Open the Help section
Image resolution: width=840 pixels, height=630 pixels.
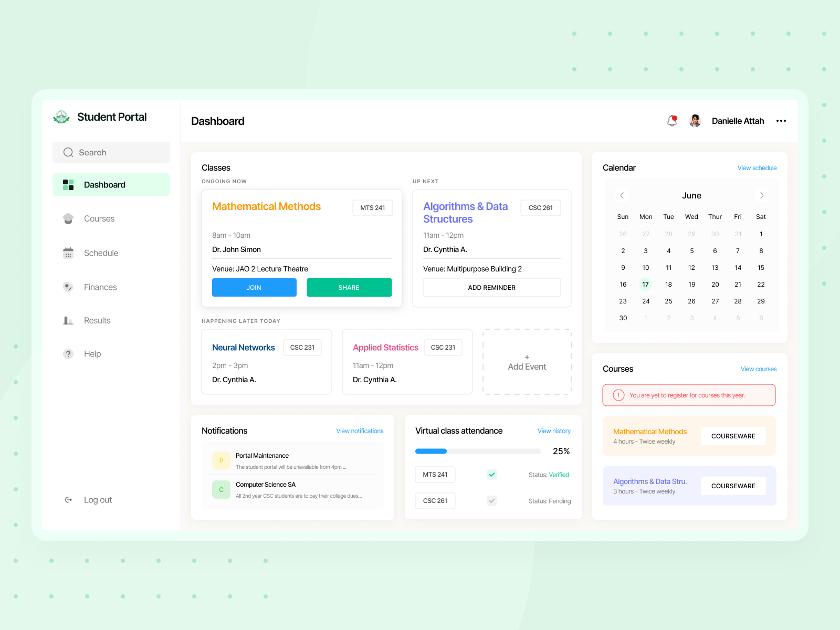[x=92, y=353]
